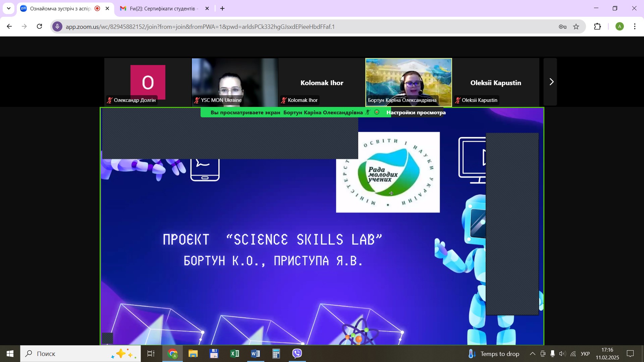Open the 'Настройки просмотра' view options
Viewport: 644px width, 362px height.
416,113
